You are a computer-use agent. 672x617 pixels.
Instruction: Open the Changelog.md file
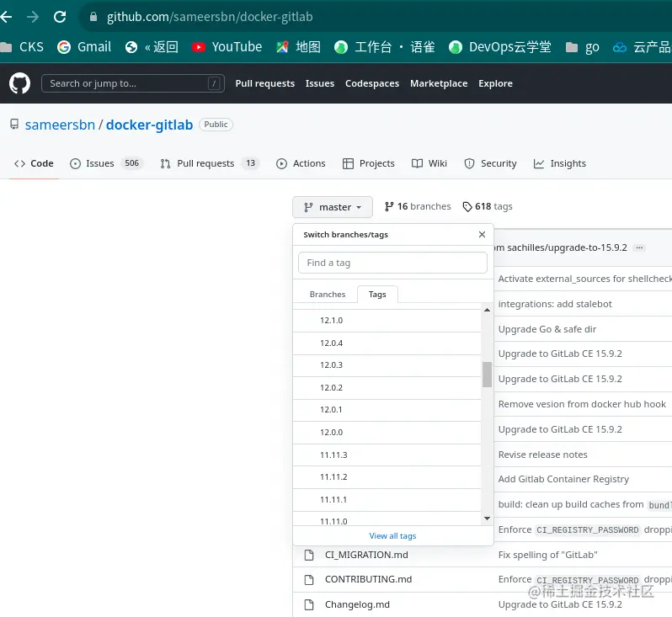point(357,604)
